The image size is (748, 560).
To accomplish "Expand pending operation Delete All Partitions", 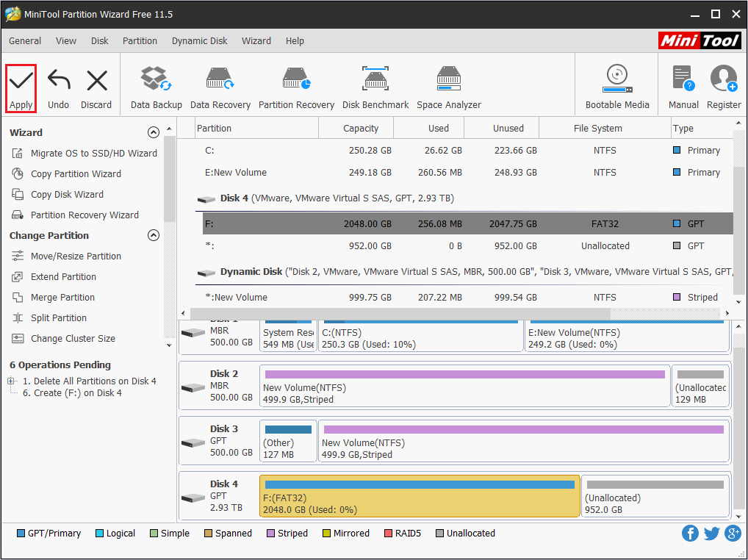I will 10,381.
